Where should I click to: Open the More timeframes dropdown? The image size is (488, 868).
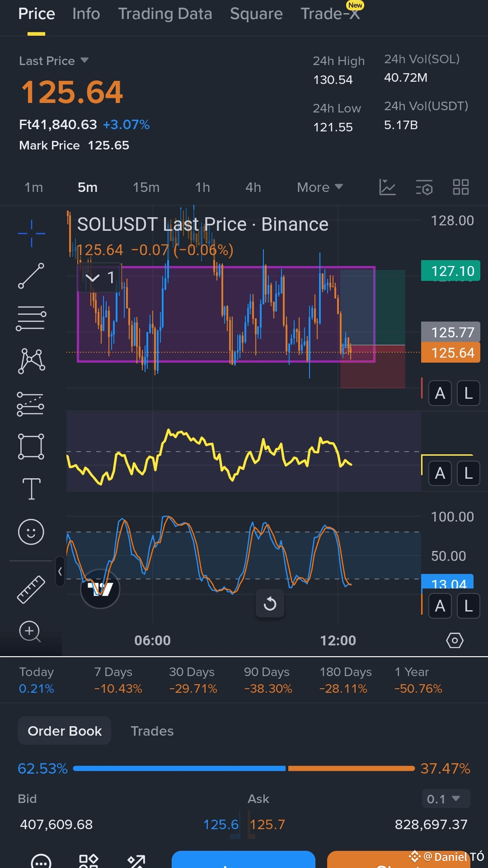pyautogui.click(x=320, y=187)
